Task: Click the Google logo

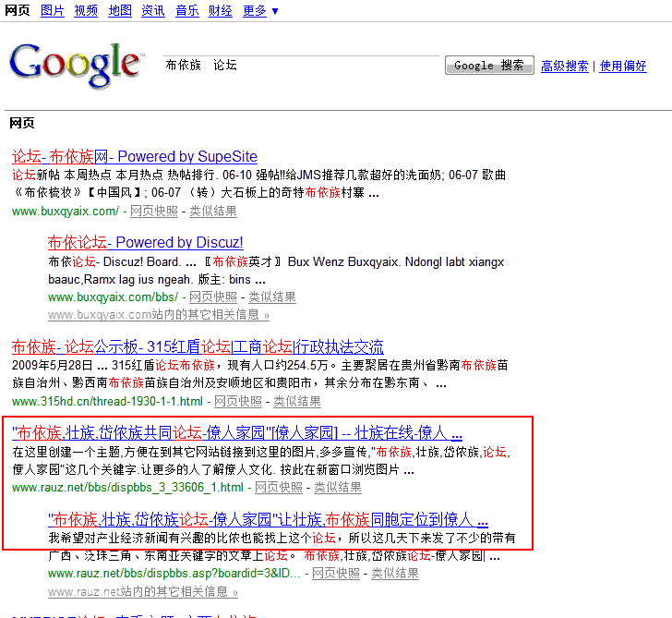Action: pos(76,64)
